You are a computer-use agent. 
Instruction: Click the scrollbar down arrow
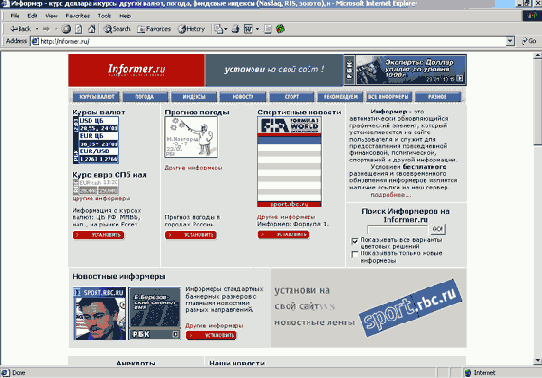tap(538, 361)
